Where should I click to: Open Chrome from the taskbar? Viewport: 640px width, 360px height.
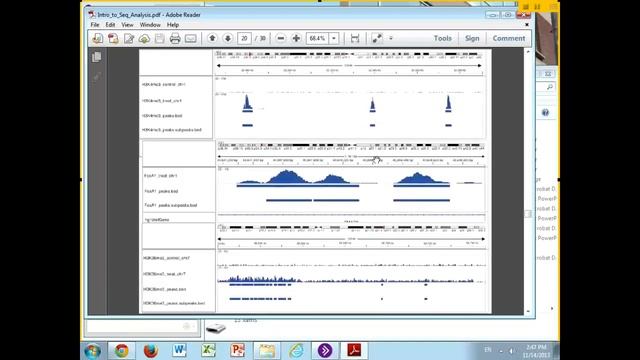click(x=121, y=351)
